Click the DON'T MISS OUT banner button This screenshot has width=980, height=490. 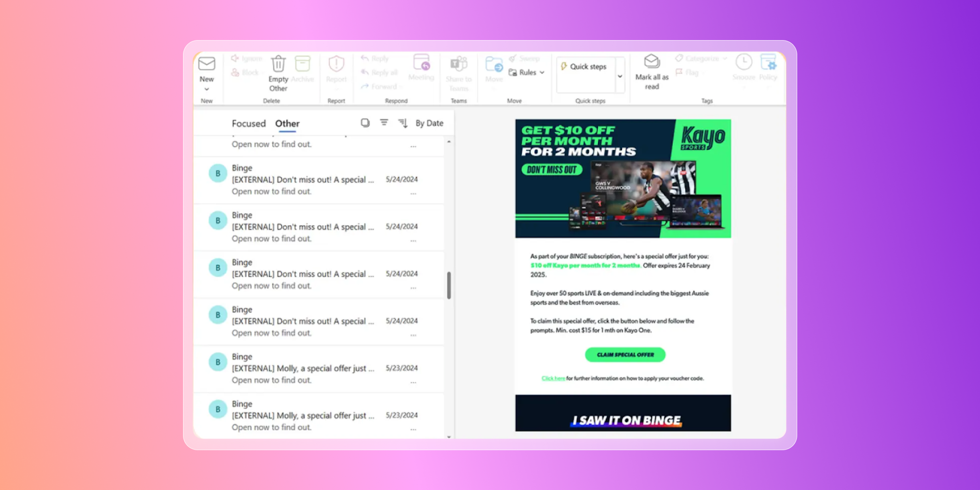[x=552, y=170]
